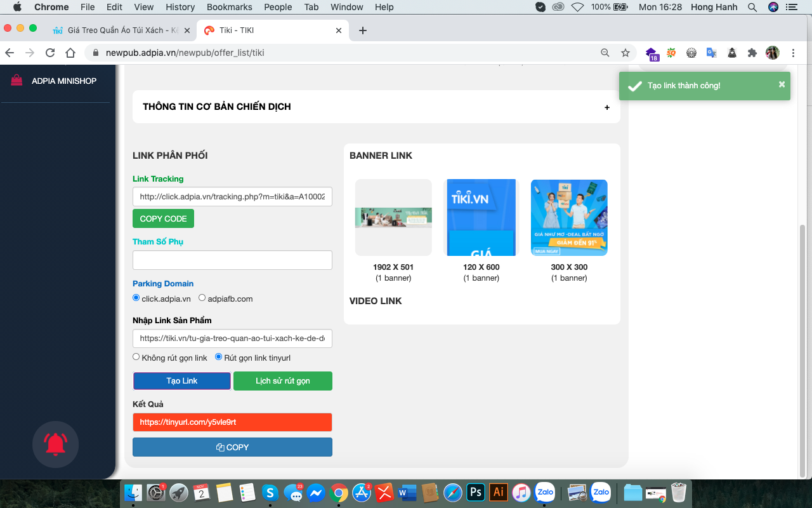Open the 120 X 600 banner thumbnail
Screen dimensions: 812x508
pos(481,217)
